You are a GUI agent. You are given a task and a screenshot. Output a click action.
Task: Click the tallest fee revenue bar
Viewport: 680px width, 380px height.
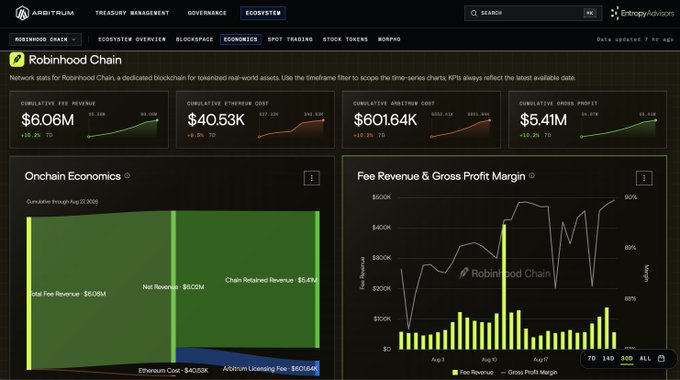[504, 287]
